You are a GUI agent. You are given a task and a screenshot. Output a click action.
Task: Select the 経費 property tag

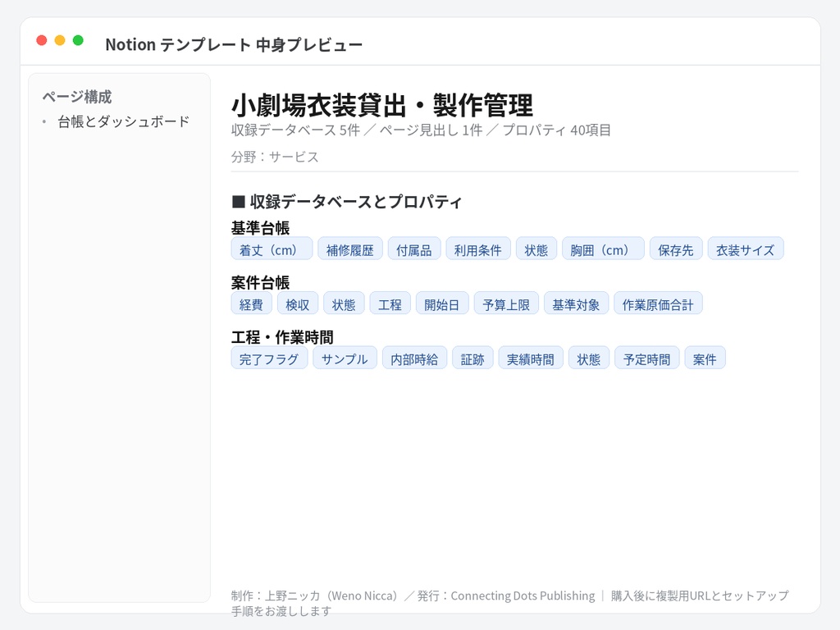pyautogui.click(x=251, y=304)
